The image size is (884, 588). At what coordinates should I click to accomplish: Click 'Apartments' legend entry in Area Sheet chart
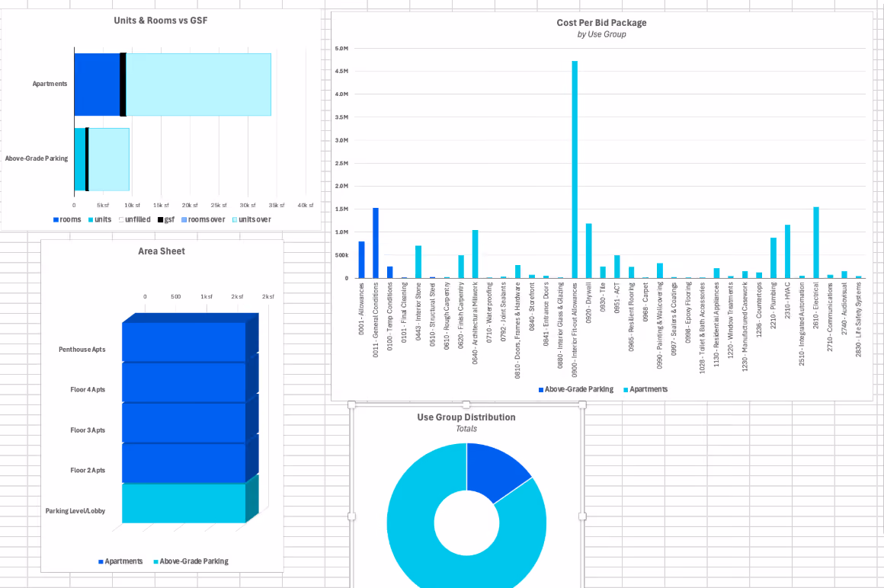point(120,561)
